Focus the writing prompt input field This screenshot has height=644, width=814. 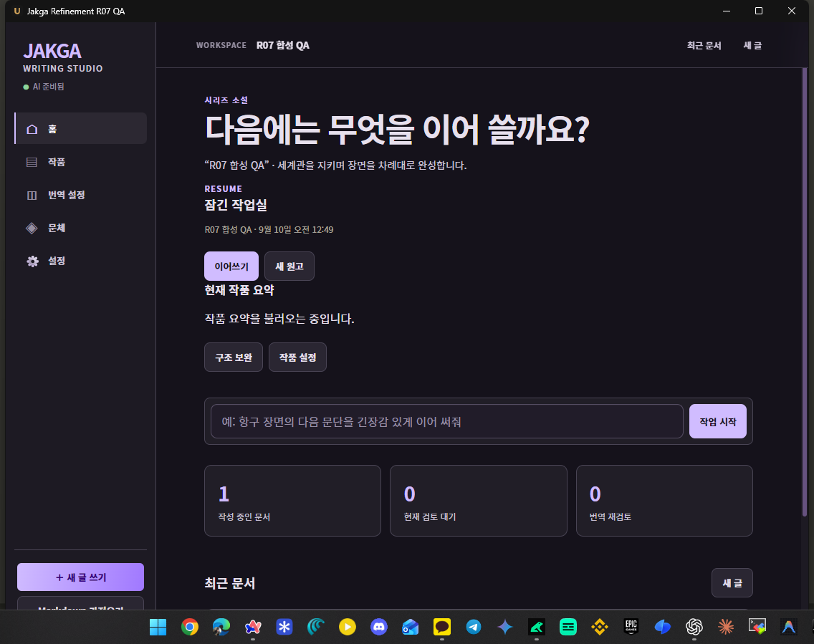click(447, 421)
